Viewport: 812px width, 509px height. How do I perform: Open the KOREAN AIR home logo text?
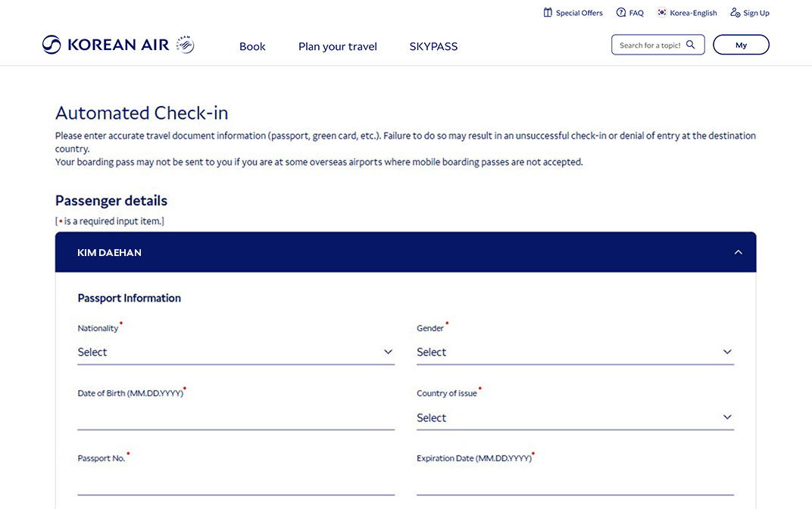point(117,45)
